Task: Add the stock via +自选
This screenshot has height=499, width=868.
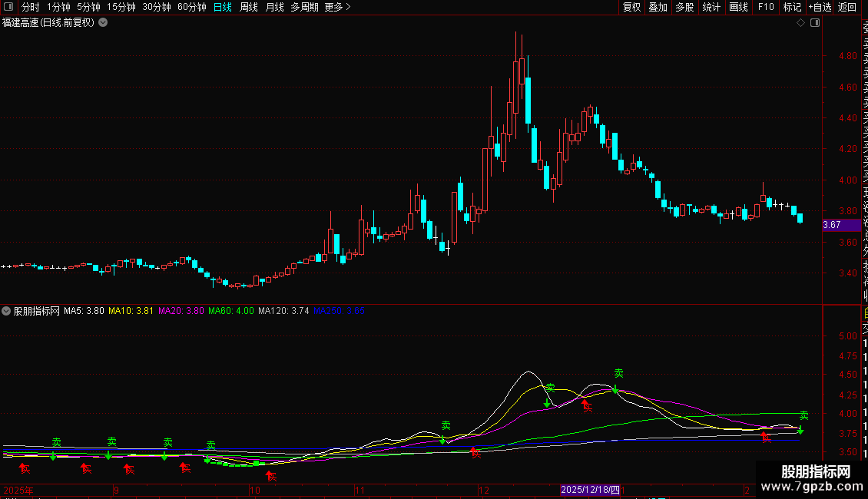Action: point(820,7)
